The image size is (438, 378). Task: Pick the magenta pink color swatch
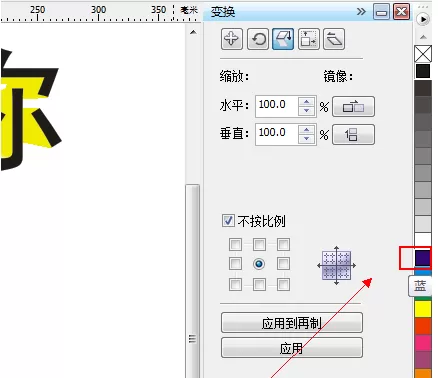point(423,343)
